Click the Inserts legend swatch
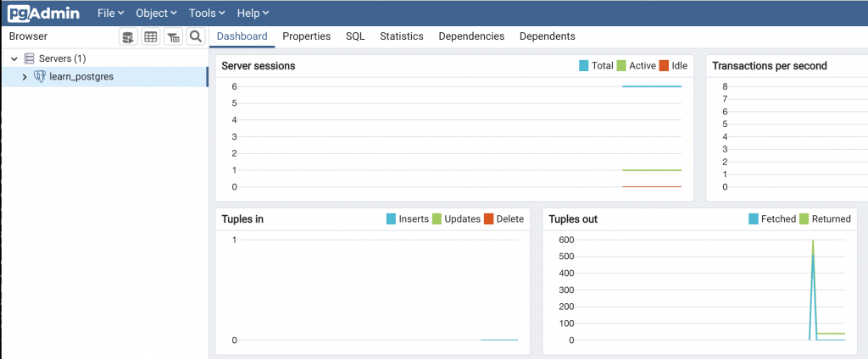Viewport: 868px width, 359px height. point(392,219)
